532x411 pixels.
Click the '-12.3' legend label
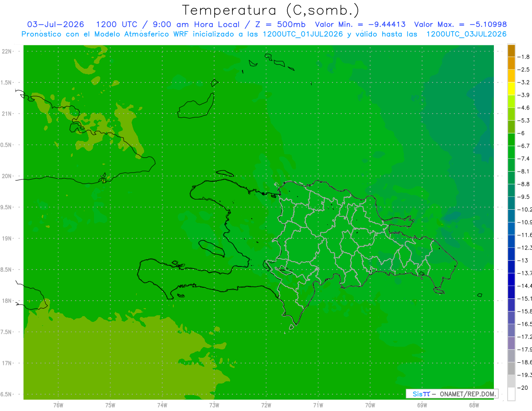pyautogui.click(x=525, y=248)
